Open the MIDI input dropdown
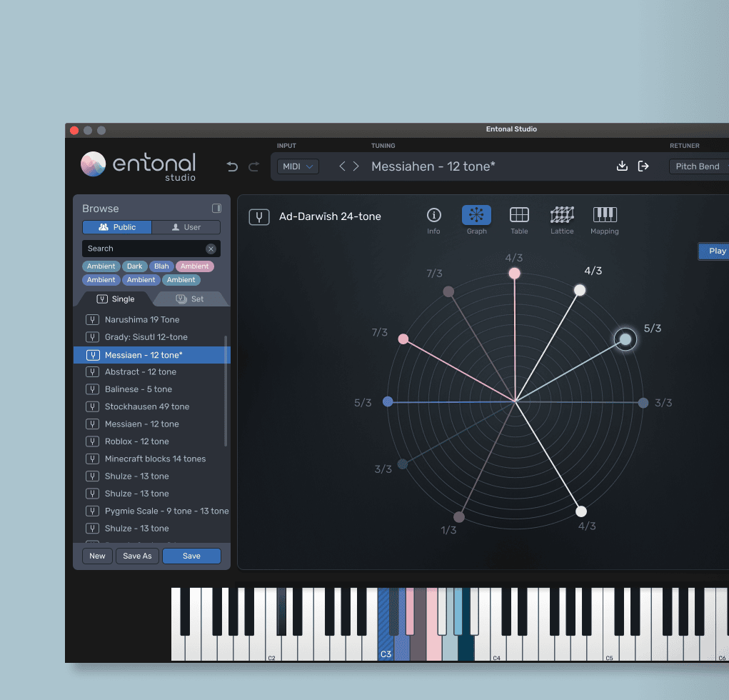 pos(298,166)
